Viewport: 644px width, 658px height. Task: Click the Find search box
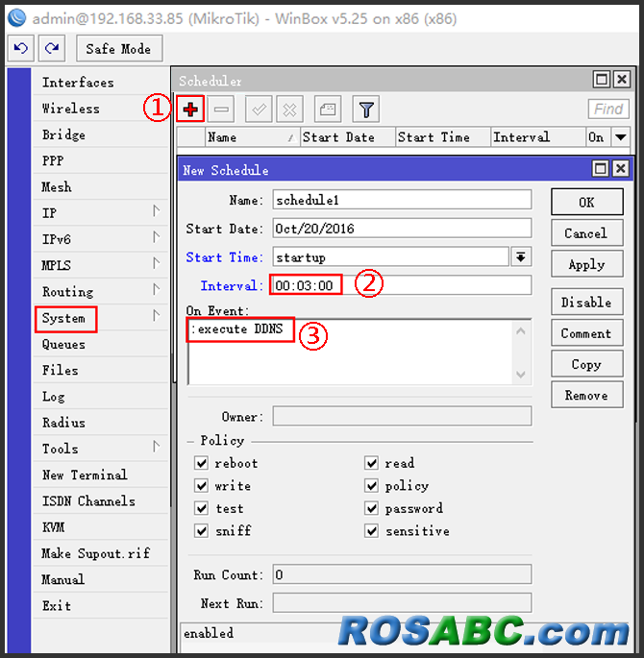coord(608,110)
